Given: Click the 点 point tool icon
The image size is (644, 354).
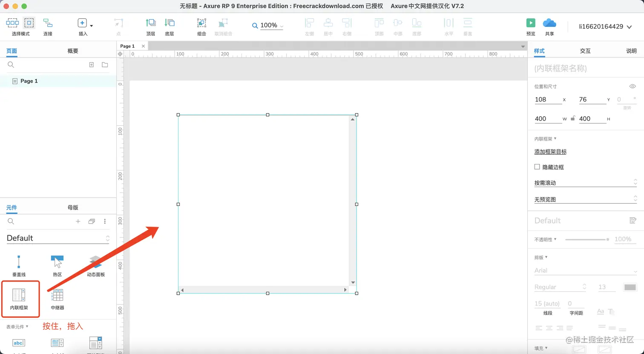Looking at the screenshot, I should pos(118,23).
